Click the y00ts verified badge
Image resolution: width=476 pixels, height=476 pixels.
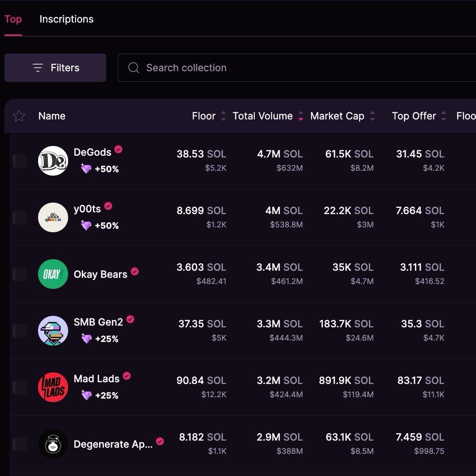point(108,206)
